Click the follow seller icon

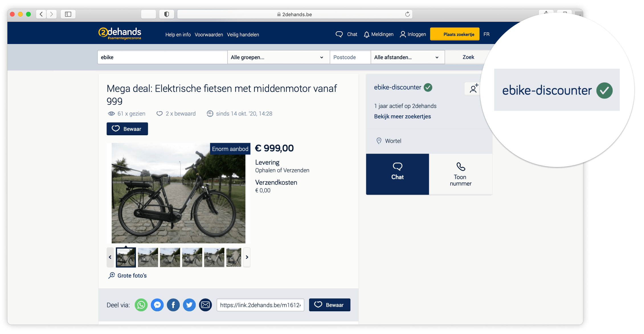[x=473, y=88]
